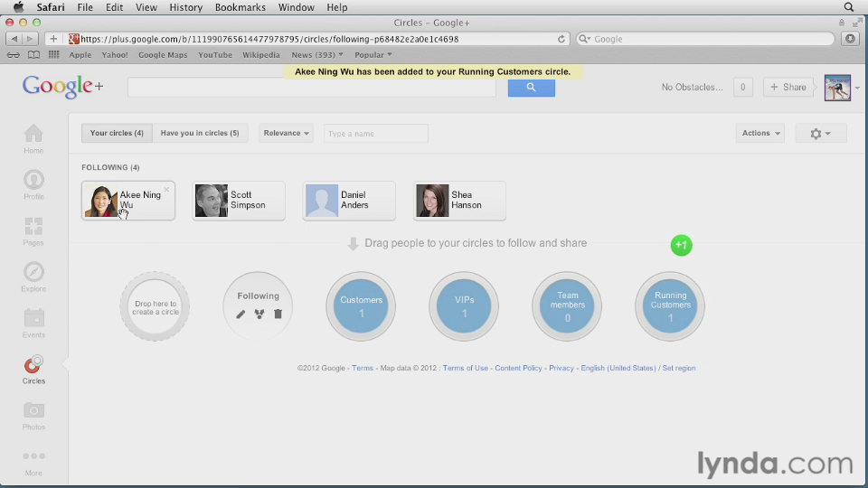Switch to Have you in circles tab
Viewport: 868px width, 488px height.
pyautogui.click(x=200, y=133)
